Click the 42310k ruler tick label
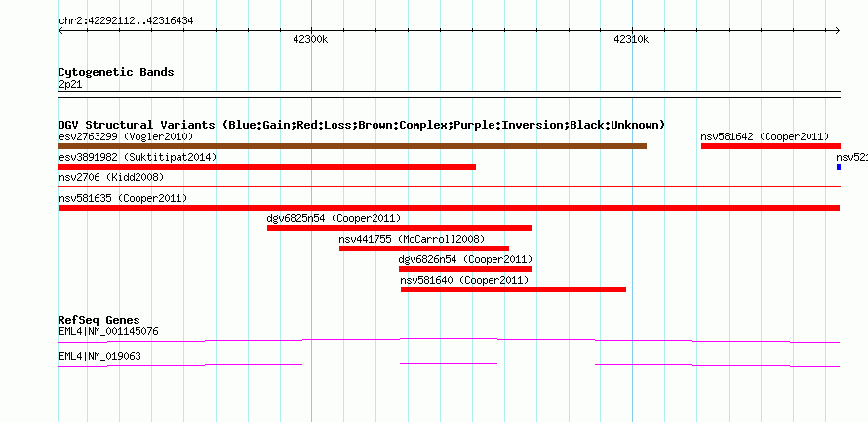 (x=631, y=39)
